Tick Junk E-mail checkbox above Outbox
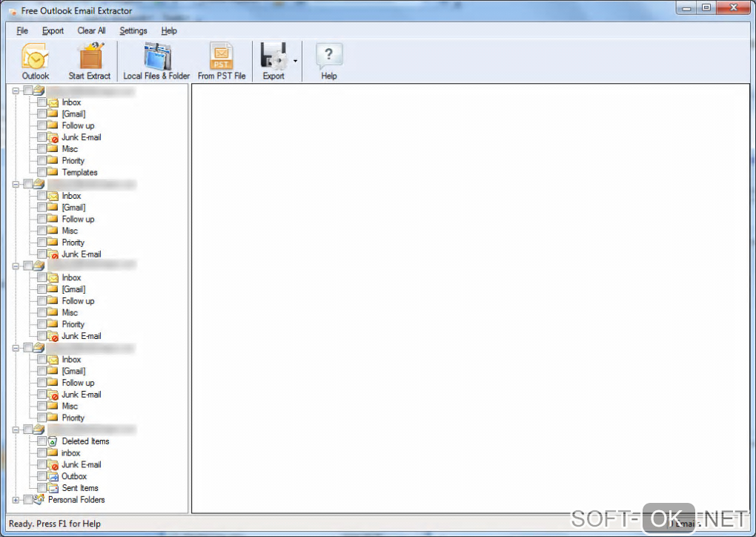 (x=42, y=464)
